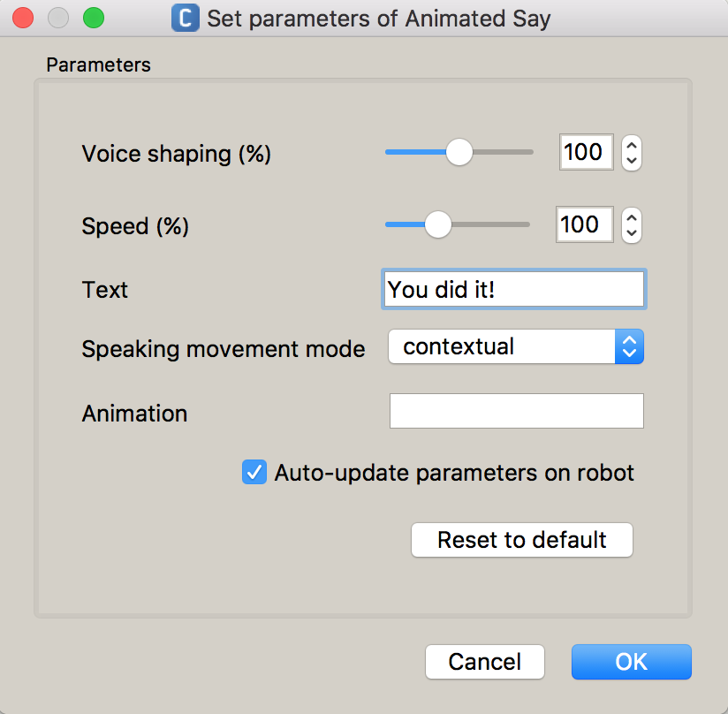
Task: Click the green zoom window button
Action: 93,18
